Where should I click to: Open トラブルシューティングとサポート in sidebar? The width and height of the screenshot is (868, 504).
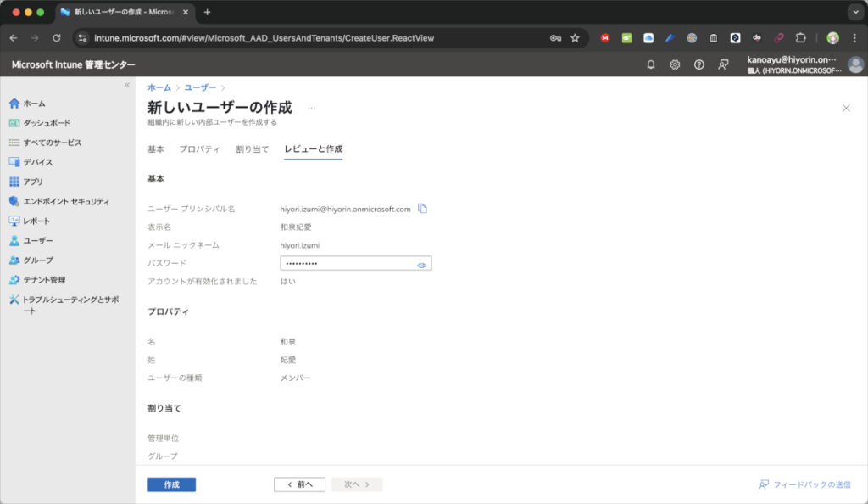(x=64, y=305)
